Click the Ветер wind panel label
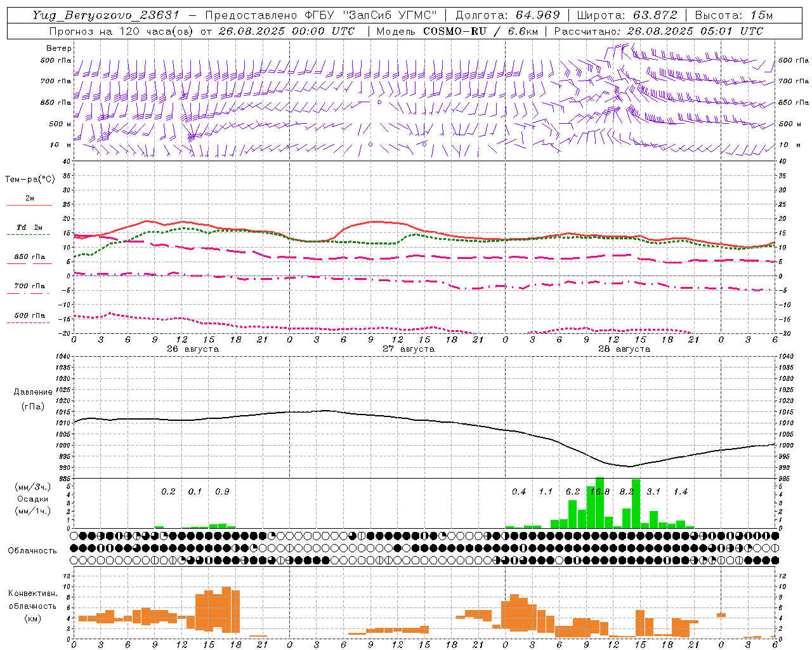Image resolution: width=812 pixels, height=650 pixels. point(58,48)
